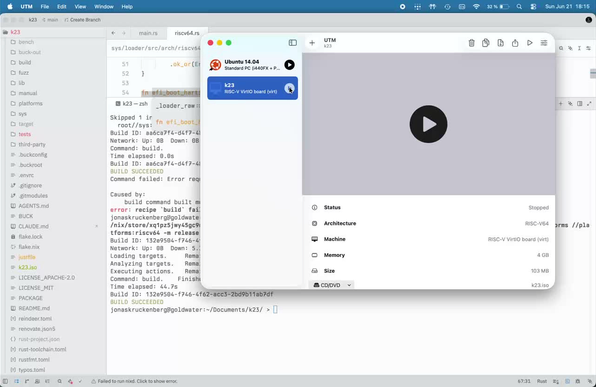This screenshot has height=387, width=596.
Task: Click the play button on k23 VM row
Action: coord(289,88)
